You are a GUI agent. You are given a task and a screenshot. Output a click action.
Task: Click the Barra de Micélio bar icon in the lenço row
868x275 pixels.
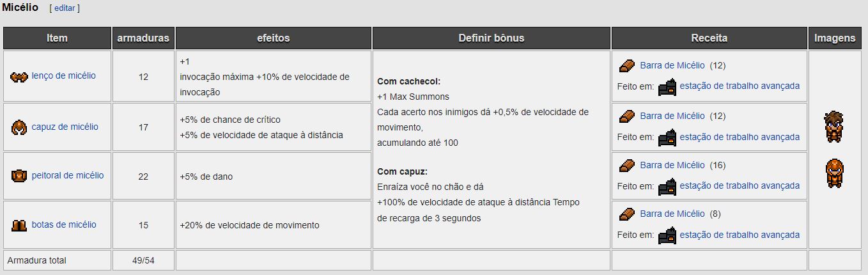pos(627,65)
